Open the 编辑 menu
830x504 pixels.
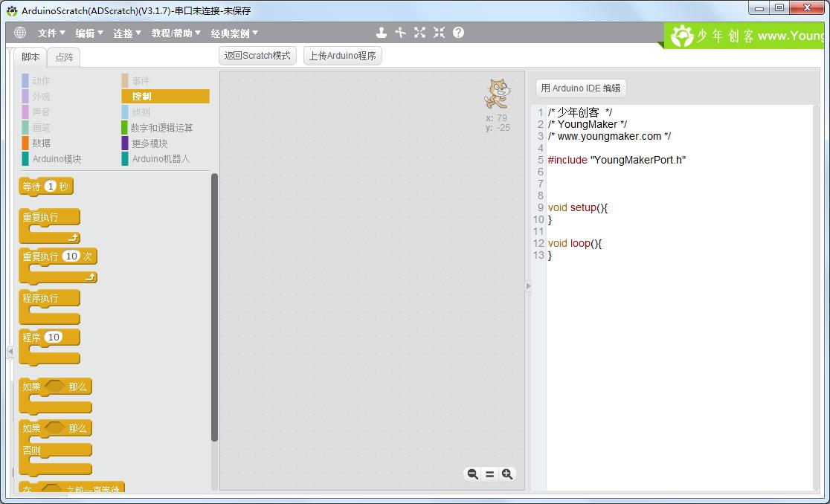click(x=89, y=33)
